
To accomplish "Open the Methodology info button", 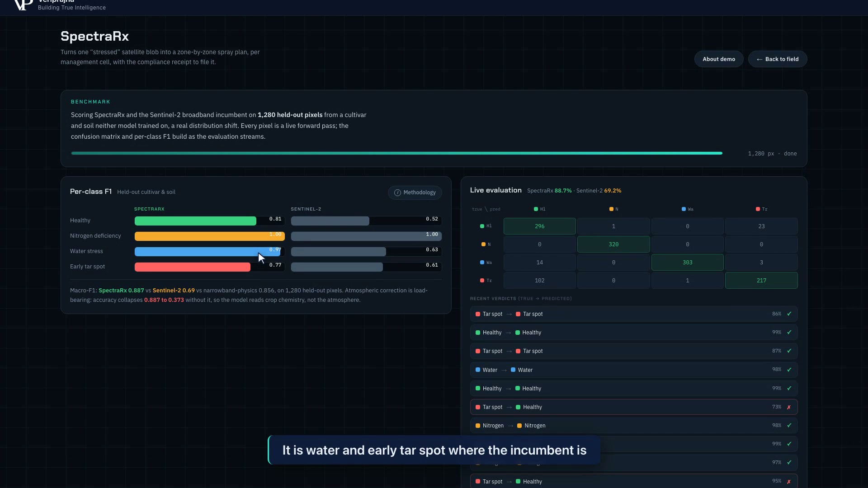I will tap(415, 192).
